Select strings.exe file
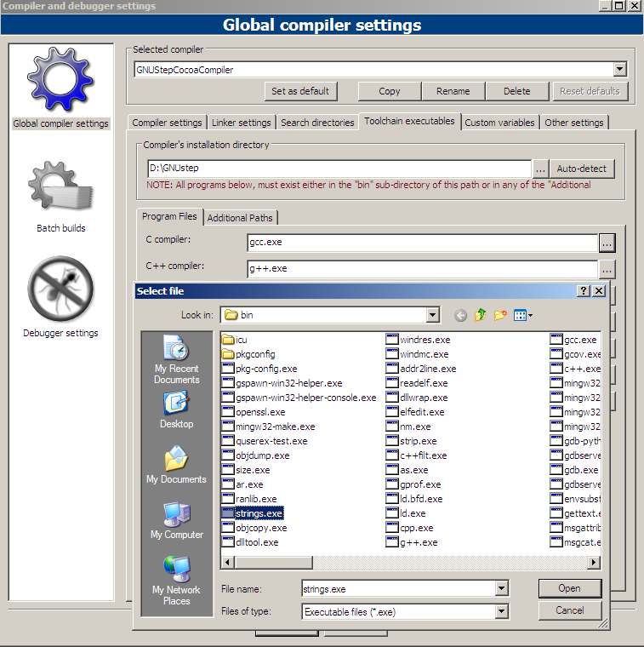644x647 pixels. (253, 513)
